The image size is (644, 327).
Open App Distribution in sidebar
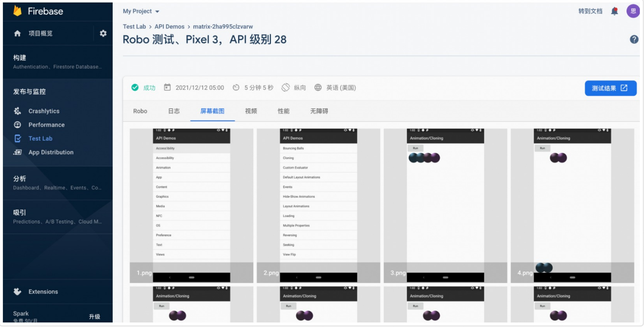[x=51, y=152]
